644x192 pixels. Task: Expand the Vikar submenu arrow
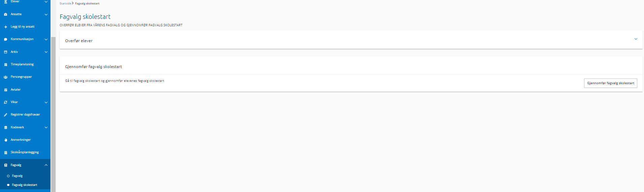click(x=46, y=102)
